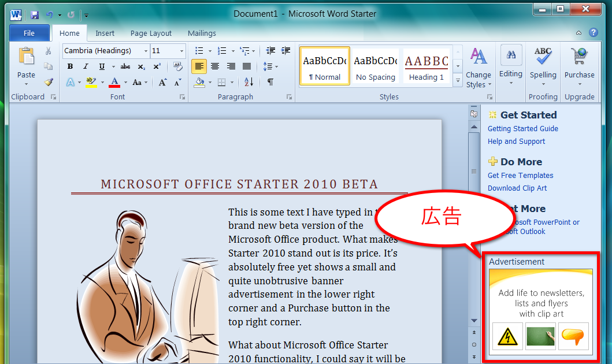Open highlight color dropdown arrow
This screenshot has width=612, height=364.
[x=103, y=83]
